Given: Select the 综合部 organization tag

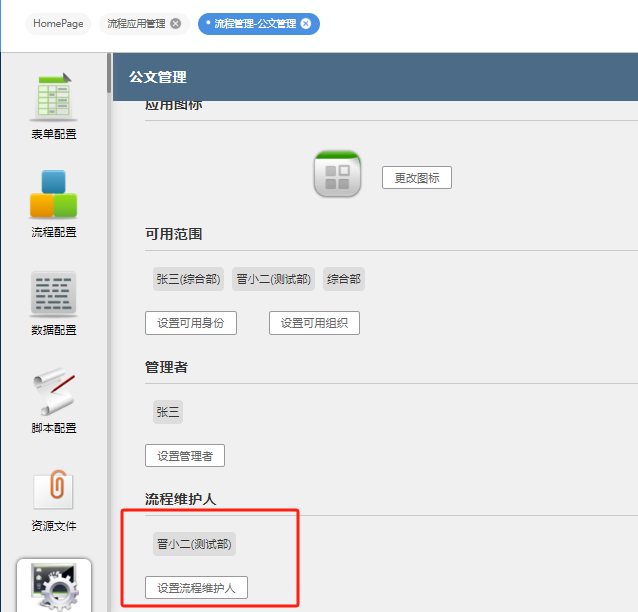Looking at the screenshot, I should [344, 279].
